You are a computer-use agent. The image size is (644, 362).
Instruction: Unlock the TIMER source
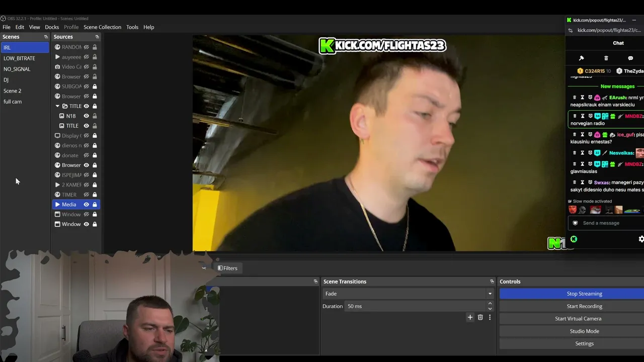[x=95, y=195]
